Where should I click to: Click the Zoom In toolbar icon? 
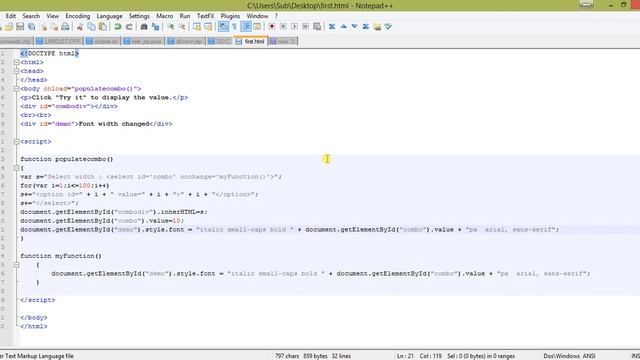tap(171, 27)
